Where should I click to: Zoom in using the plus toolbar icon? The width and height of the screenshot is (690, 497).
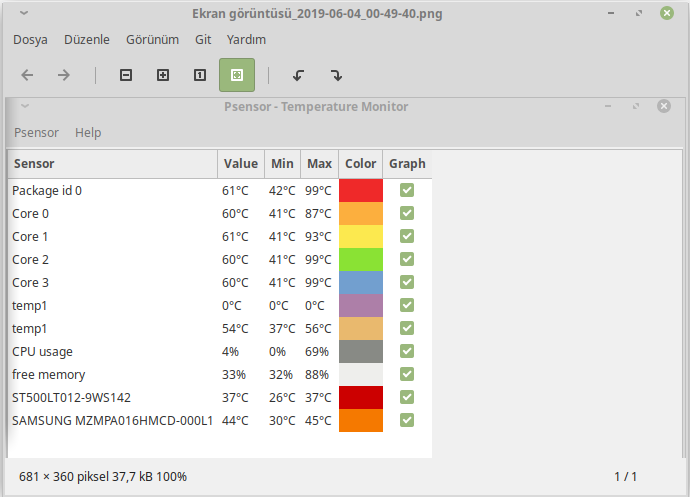coord(163,75)
